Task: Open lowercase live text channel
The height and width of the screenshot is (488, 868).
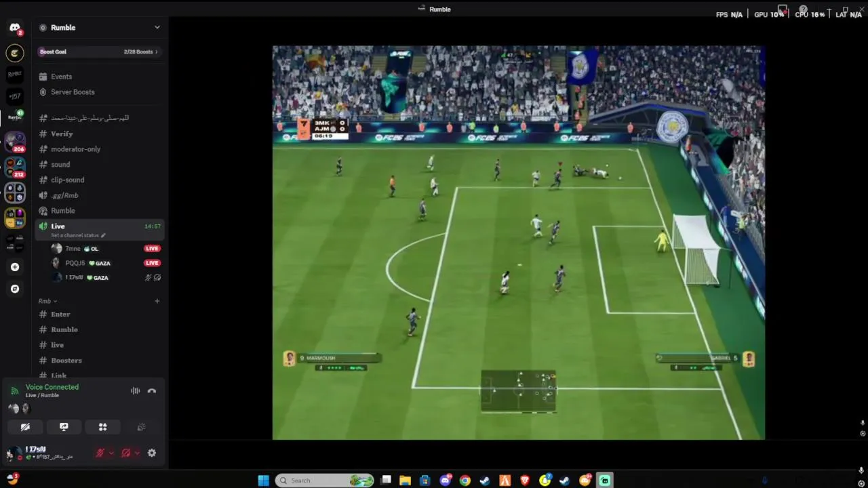Action: [x=100, y=346]
